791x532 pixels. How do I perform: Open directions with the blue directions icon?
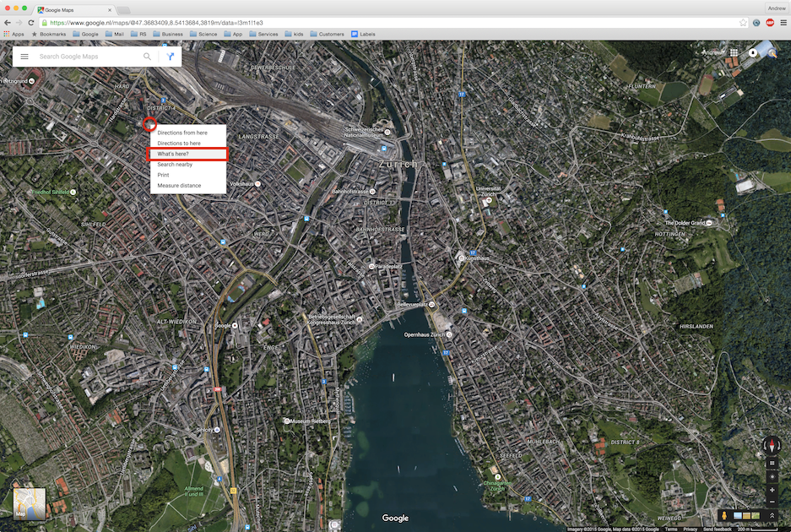pyautogui.click(x=169, y=56)
